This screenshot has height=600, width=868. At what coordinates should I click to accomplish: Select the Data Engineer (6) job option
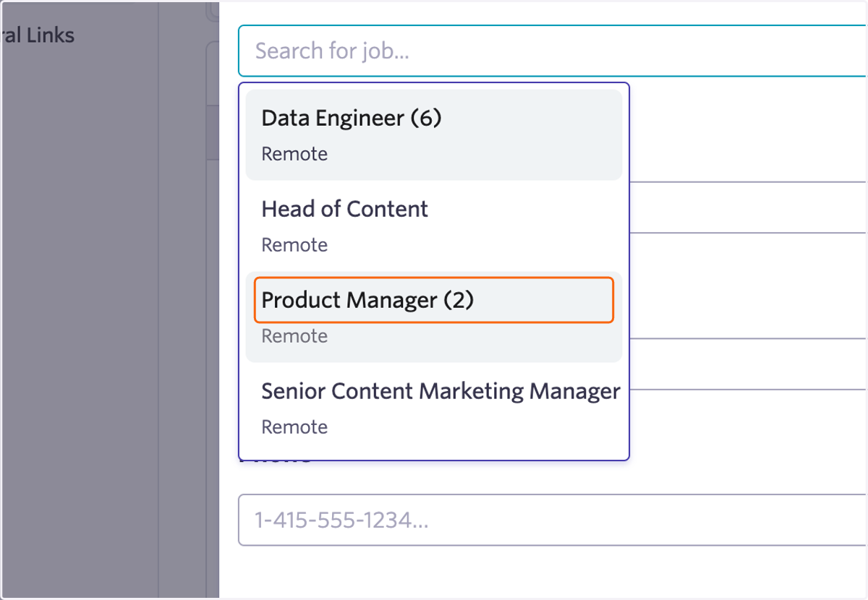pos(434,135)
